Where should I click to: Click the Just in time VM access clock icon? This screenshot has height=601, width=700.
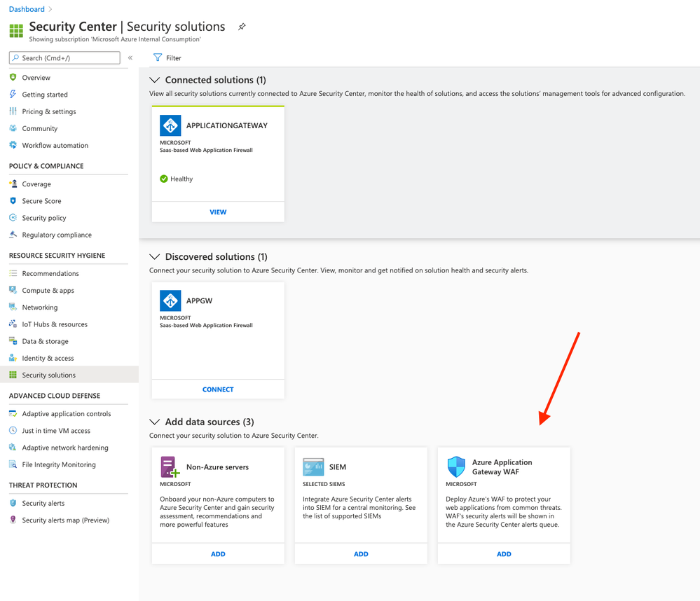(13, 431)
